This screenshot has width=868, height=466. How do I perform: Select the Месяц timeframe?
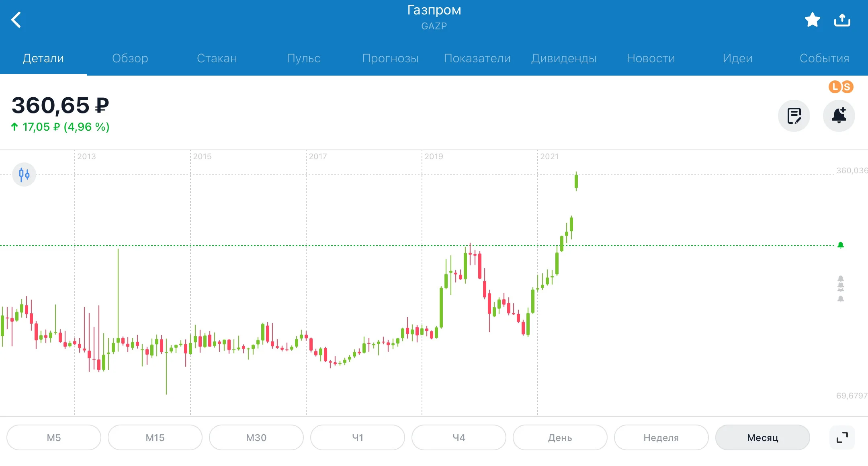coord(763,437)
